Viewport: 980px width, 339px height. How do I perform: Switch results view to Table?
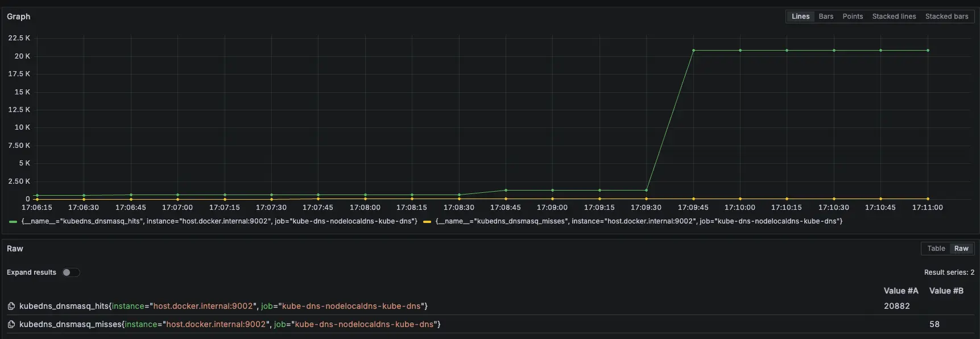[936, 249]
